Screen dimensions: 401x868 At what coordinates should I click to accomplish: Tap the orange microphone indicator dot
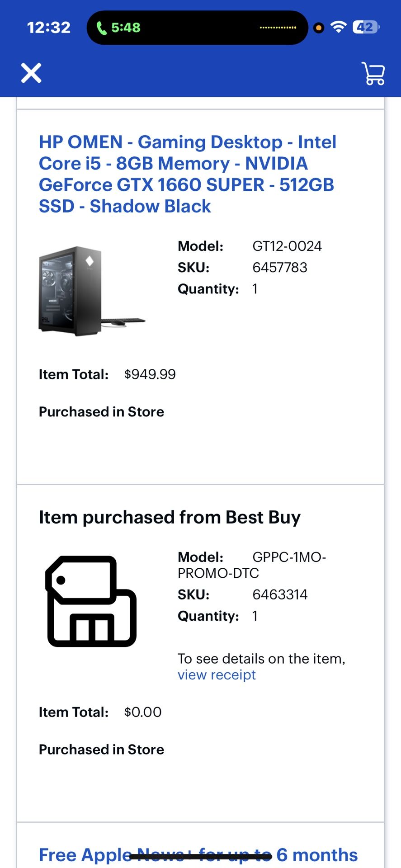click(x=319, y=28)
